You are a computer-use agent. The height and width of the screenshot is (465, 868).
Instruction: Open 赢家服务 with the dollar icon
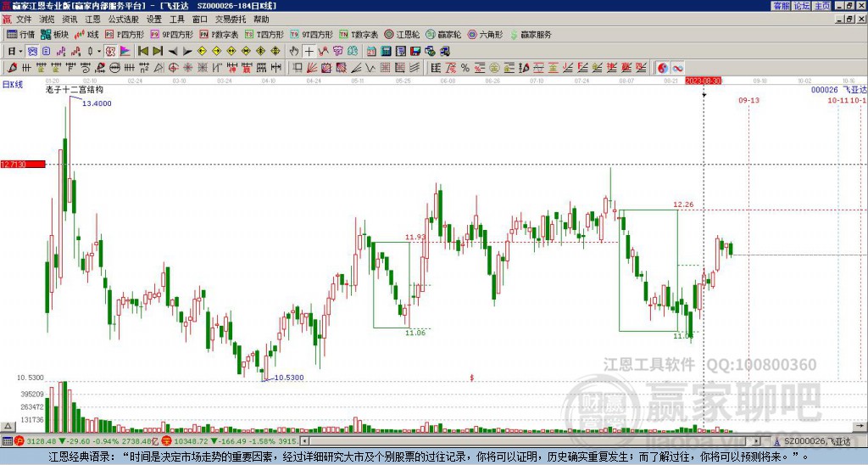click(531, 34)
